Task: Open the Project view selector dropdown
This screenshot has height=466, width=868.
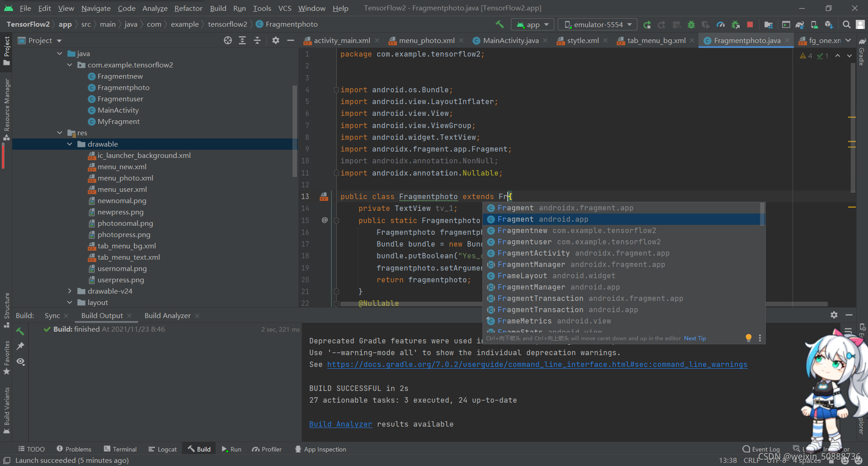Action: [x=40, y=40]
